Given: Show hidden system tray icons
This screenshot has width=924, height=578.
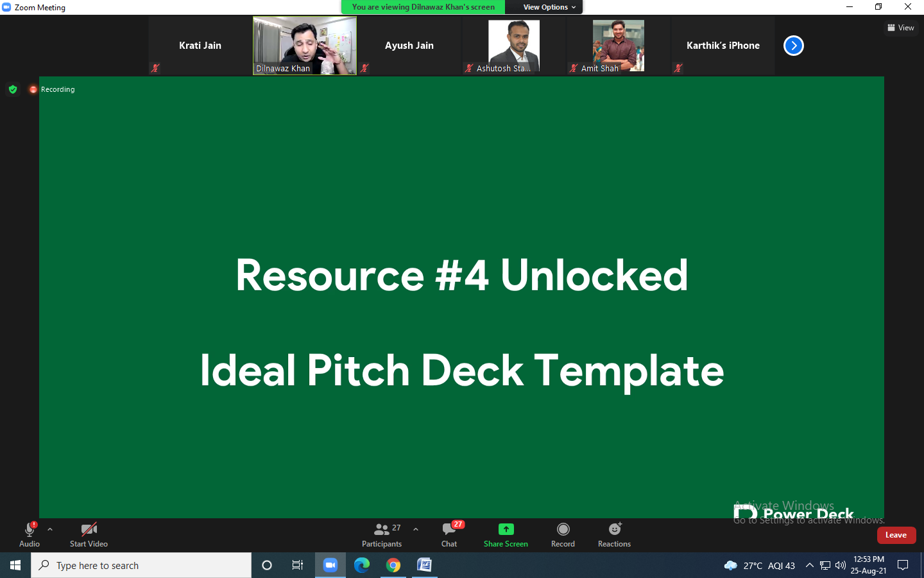Looking at the screenshot, I should 809,565.
